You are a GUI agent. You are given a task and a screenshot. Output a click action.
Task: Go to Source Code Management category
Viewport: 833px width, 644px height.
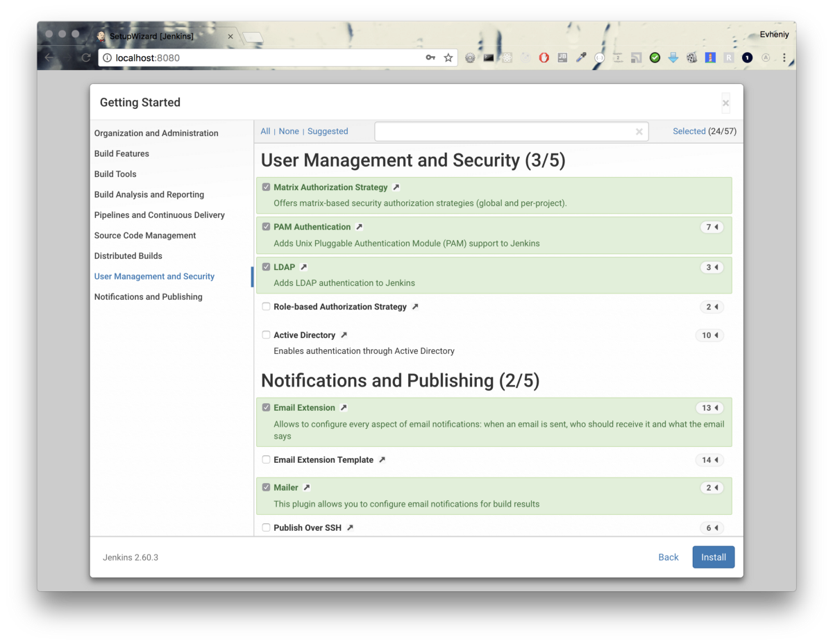click(145, 235)
